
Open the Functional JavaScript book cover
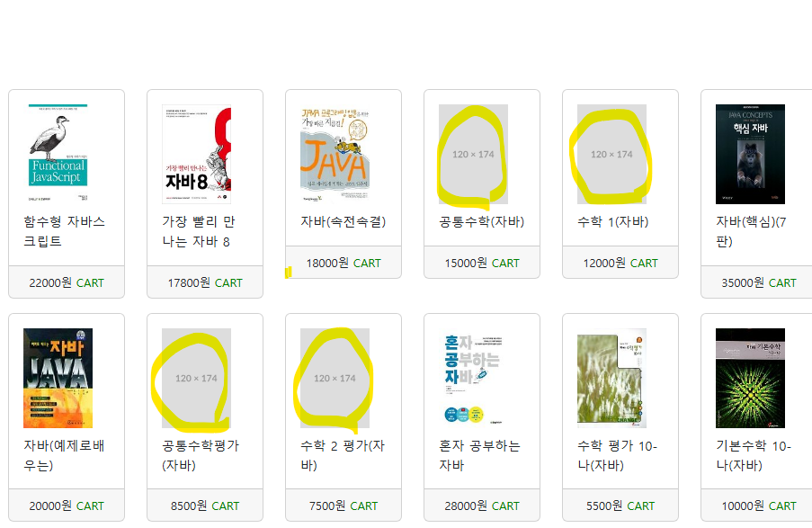tap(58, 154)
